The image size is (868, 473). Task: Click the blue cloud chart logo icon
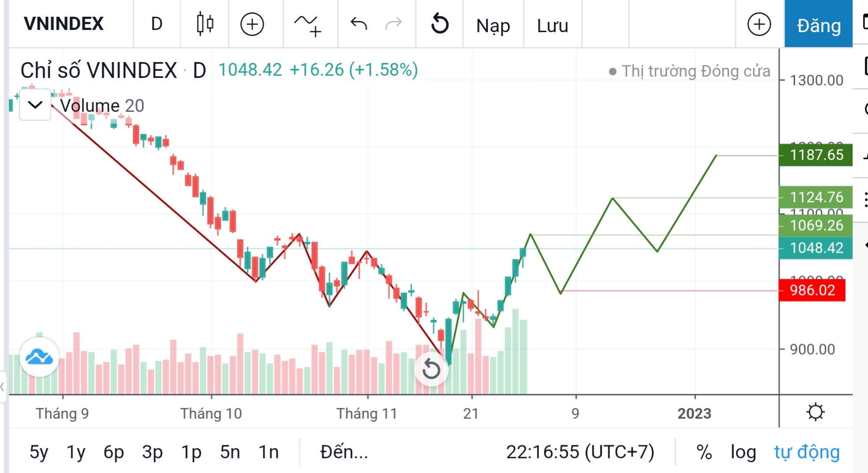coord(39,357)
